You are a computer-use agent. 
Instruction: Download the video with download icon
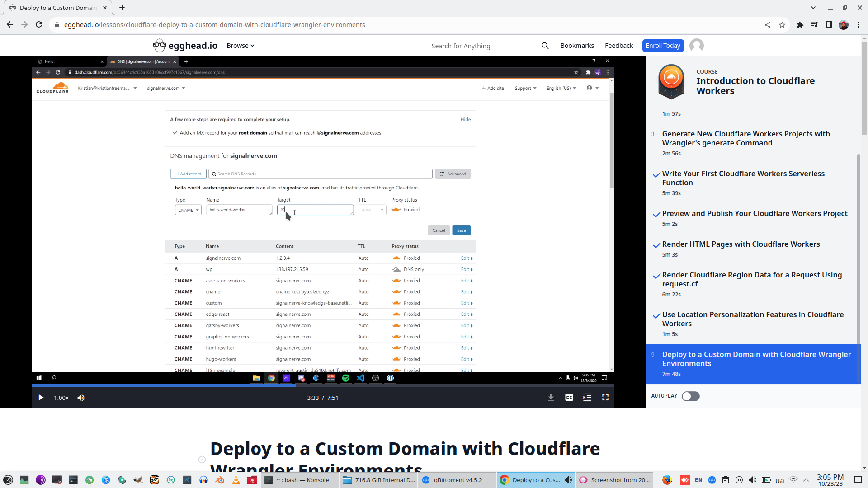pyautogui.click(x=551, y=398)
